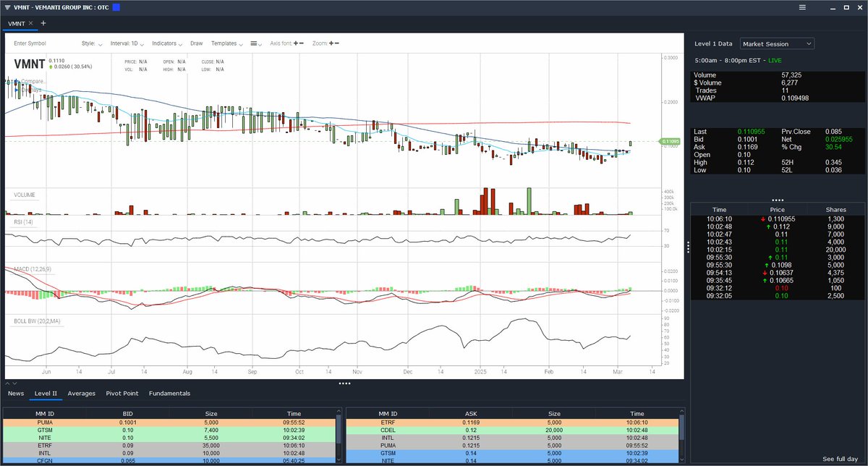
Task: Click the blue link color square in title bar
Action: (116, 7)
